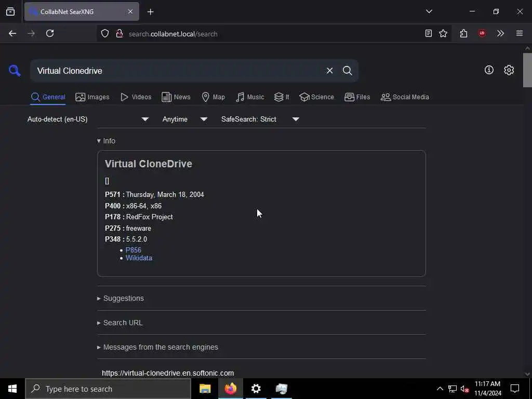Expand the Search URL section

pyautogui.click(x=120, y=323)
